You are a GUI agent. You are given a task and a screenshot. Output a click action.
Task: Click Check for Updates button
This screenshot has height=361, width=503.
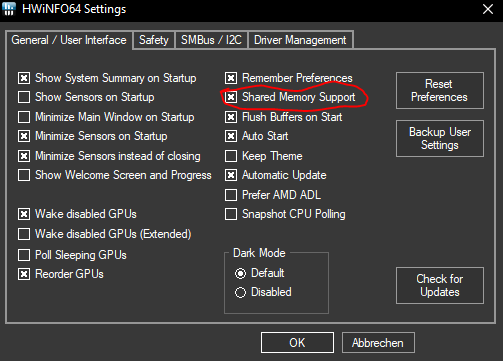click(440, 285)
